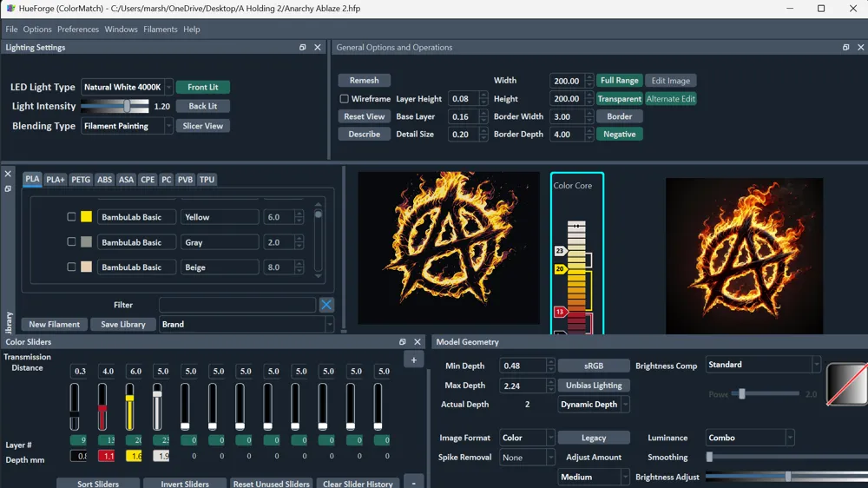Toggle Back Lit lighting mode
The height and width of the screenshot is (488, 868).
202,106
